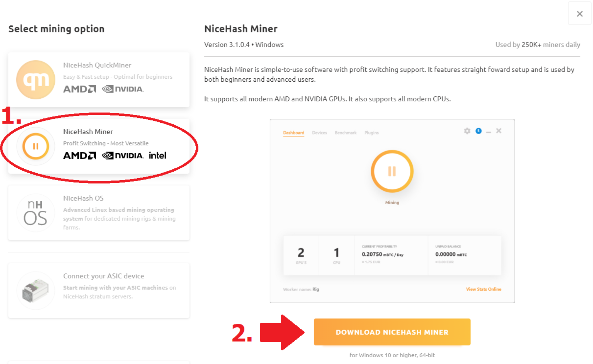The height and width of the screenshot is (364, 593).
Task: Click Download NiceHash Miner button
Action: 392,332
